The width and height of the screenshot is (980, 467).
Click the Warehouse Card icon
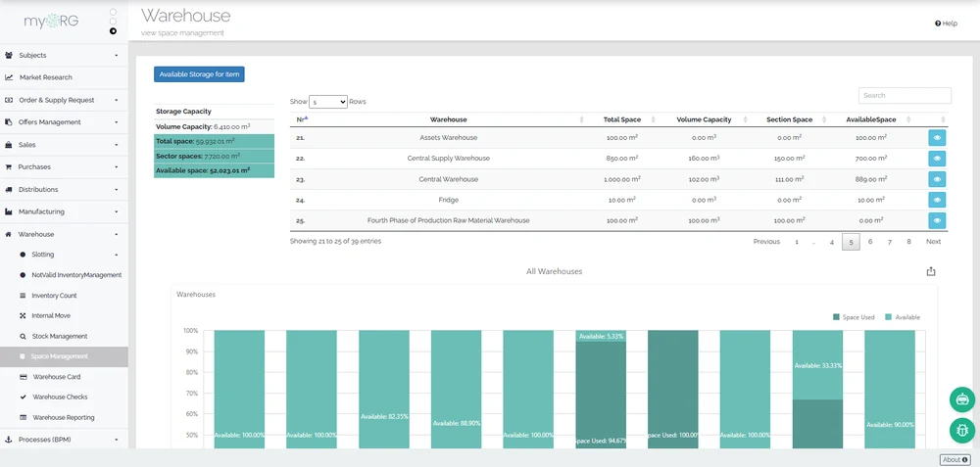coord(24,377)
